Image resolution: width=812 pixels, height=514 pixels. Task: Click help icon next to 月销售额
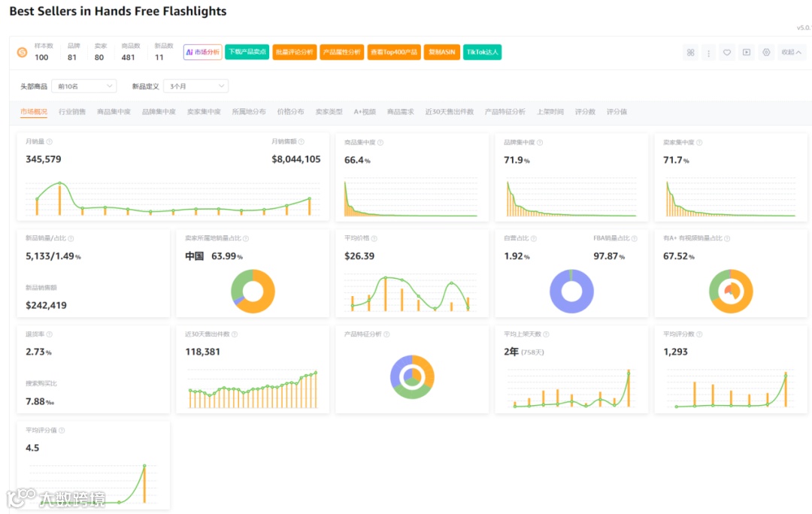coord(301,142)
